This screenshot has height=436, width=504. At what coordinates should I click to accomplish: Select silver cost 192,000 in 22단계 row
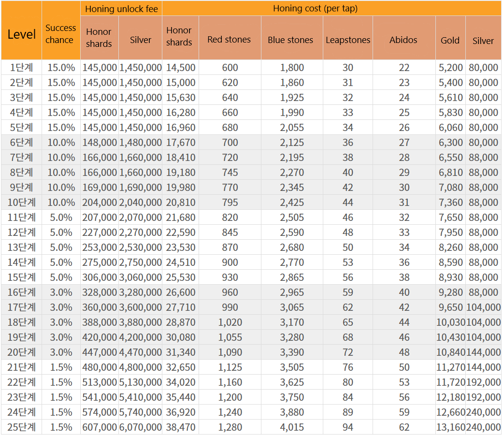click(x=483, y=382)
